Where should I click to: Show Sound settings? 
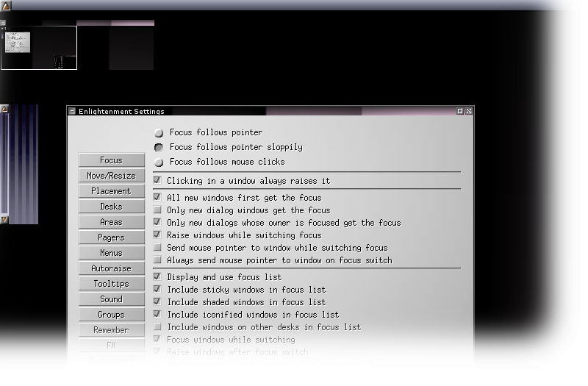[x=112, y=299]
